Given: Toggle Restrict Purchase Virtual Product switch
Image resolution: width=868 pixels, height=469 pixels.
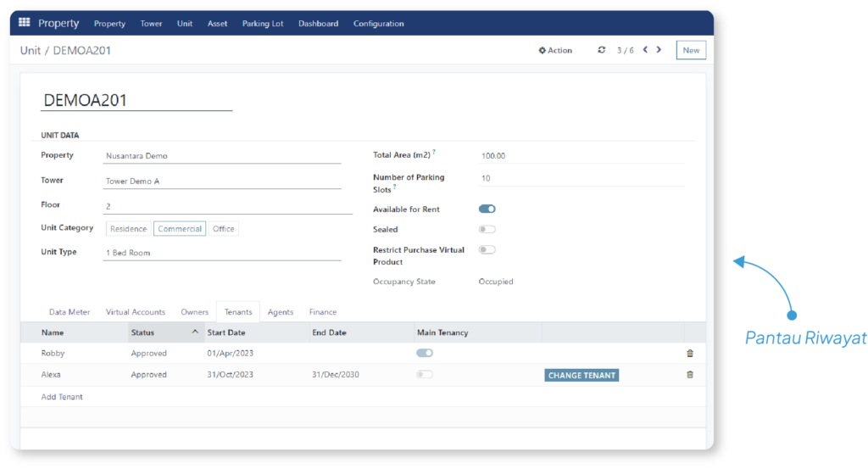Looking at the screenshot, I should [487, 249].
